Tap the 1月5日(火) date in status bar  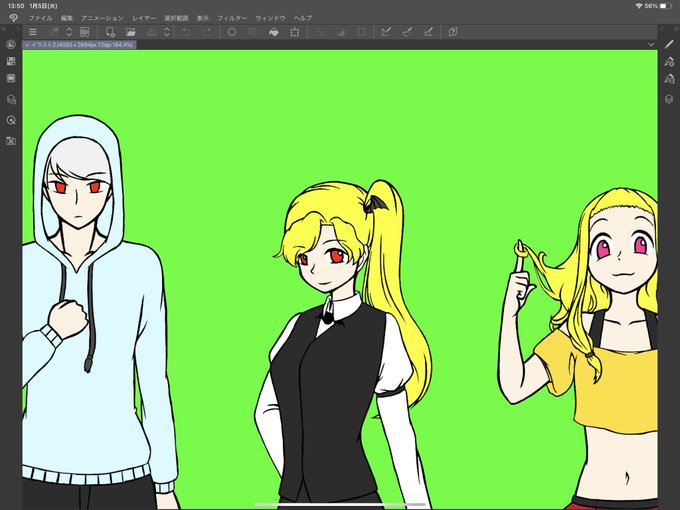[x=43, y=6]
